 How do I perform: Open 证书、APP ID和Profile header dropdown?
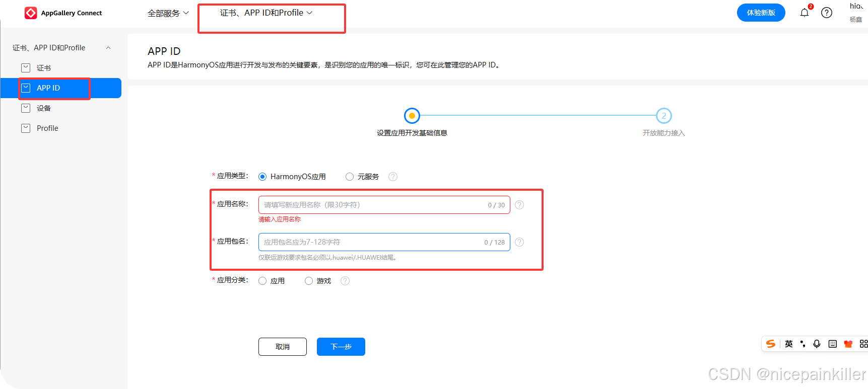266,13
